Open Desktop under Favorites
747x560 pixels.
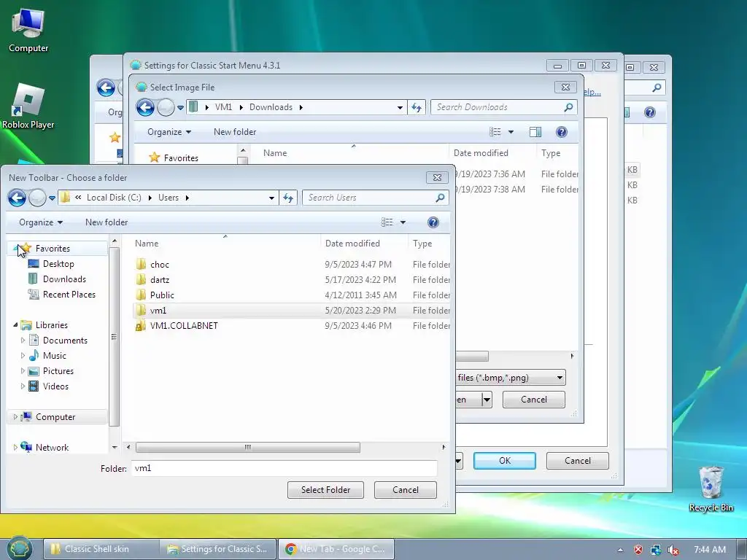point(58,264)
